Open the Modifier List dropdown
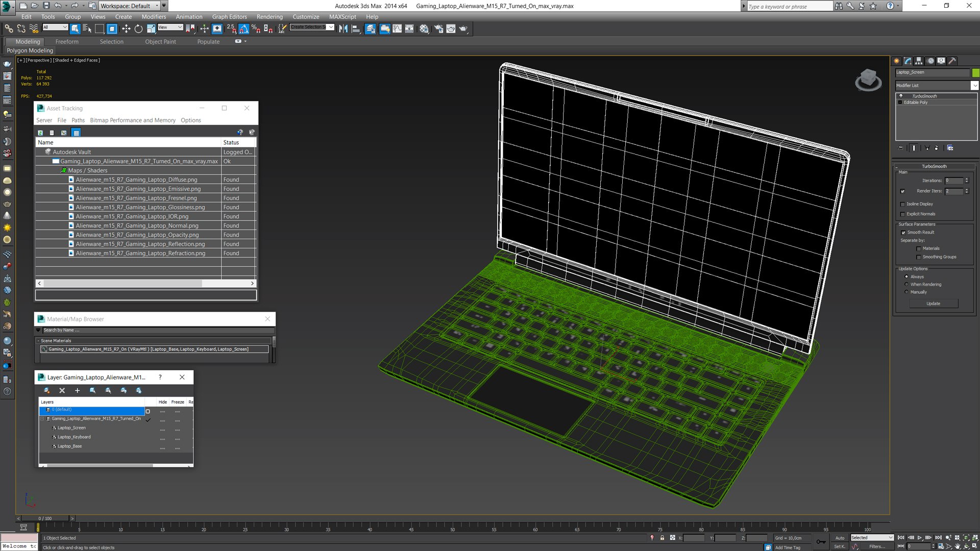 (936, 86)
